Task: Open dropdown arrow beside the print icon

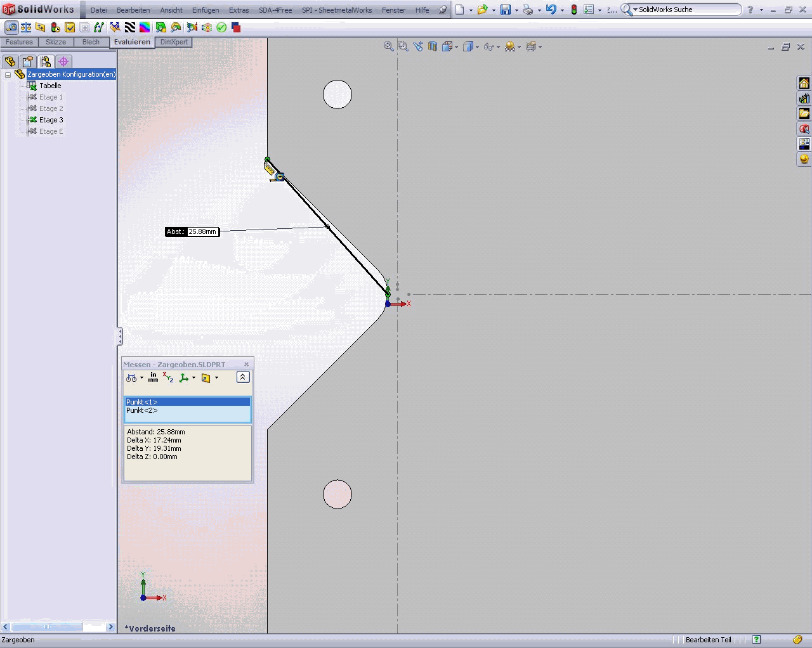Action: tap(539, 10)
